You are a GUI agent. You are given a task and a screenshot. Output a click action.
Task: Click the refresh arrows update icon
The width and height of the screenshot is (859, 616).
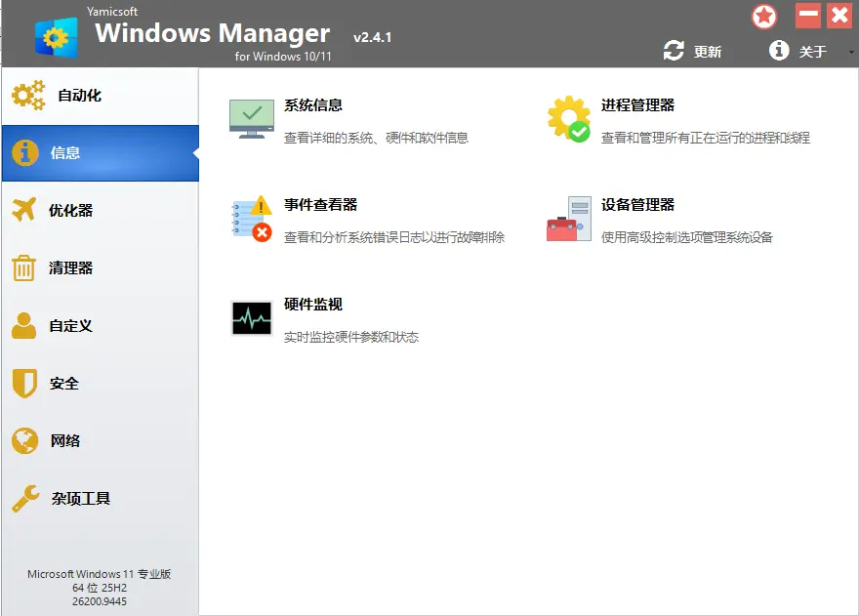pos(674,51)
